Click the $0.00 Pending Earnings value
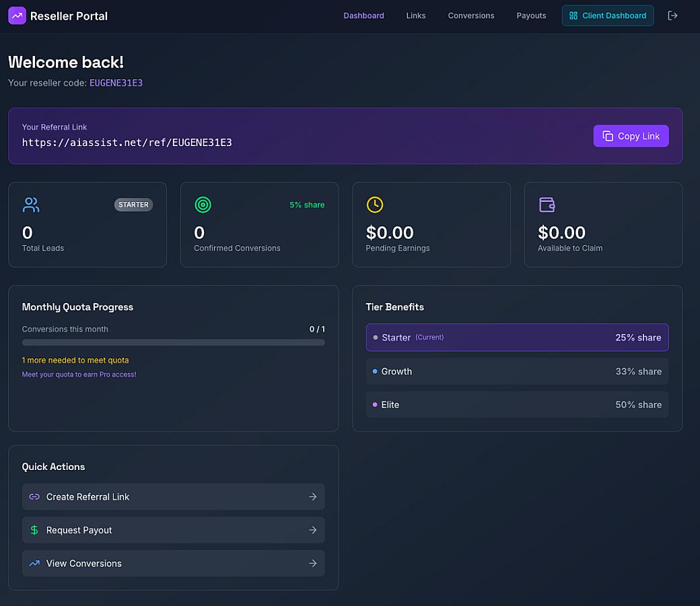The width and height of the screenshot is (700, 606). coord(389,233)
